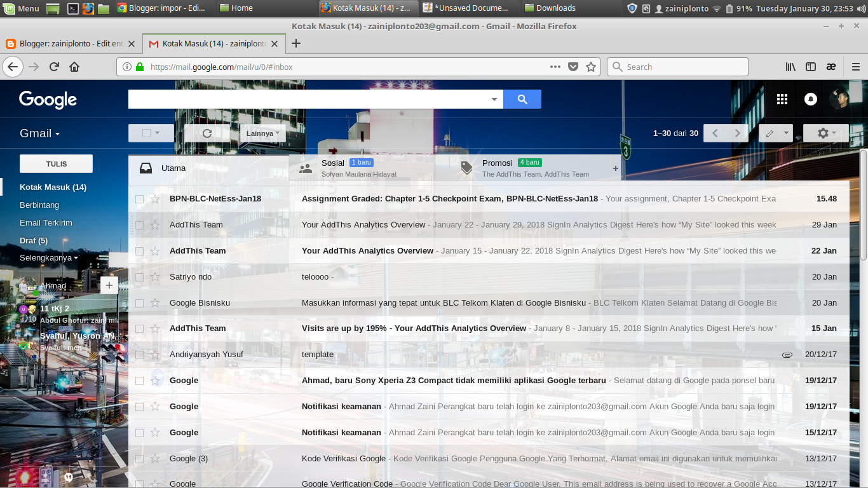Expand the Lainnya more actions dropdown
The height and width of the screenshot is (488, 868).
click(x=262, y=133)
